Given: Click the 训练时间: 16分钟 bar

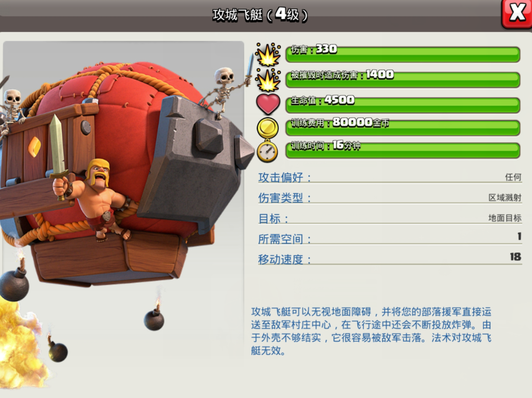Looking at the screenshot, I should [403, 150].
